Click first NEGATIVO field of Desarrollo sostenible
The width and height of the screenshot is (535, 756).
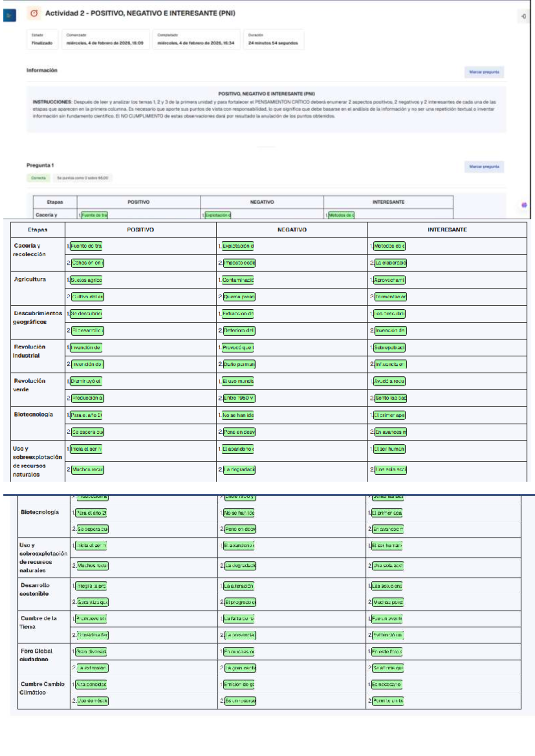(239, 586)
